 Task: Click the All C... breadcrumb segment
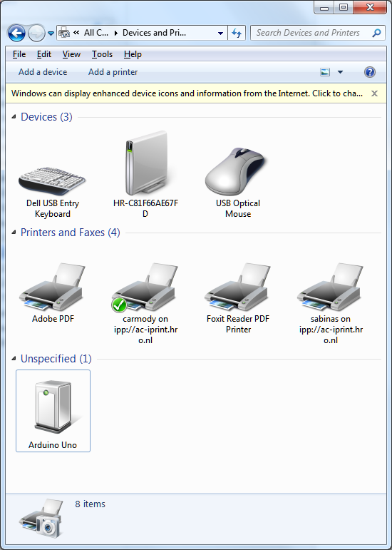point(96,33)
